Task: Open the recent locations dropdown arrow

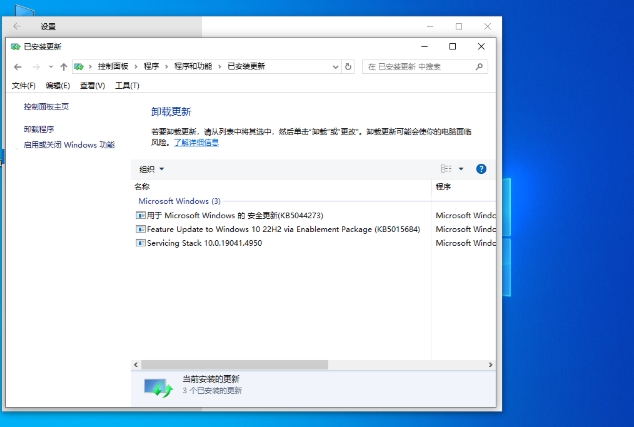Action: 50,67
